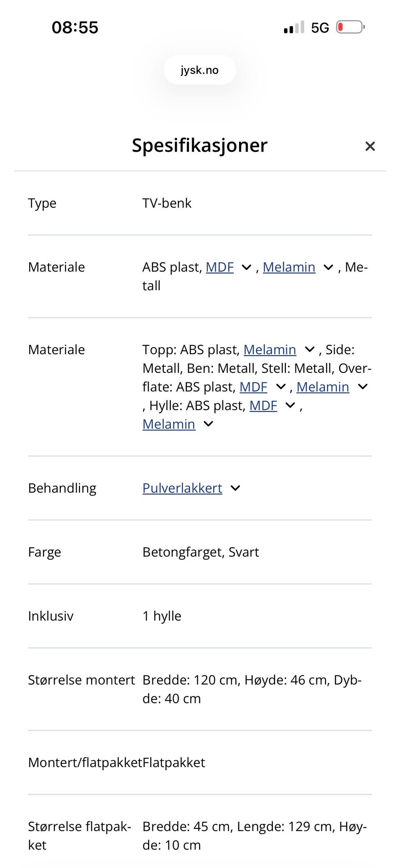The height and width of the screenshot is (868, 400).
Task: Open last Melamin link under Hylle
Action: [169, 424]
